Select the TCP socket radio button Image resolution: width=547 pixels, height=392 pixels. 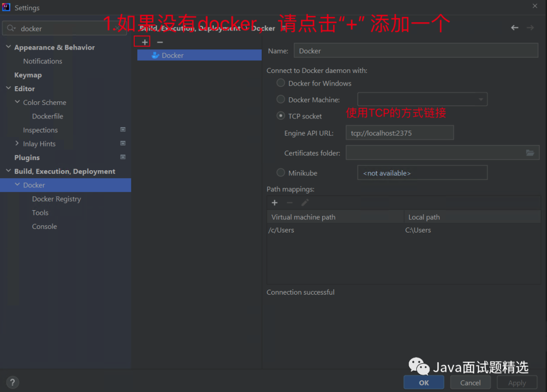(x=281, y=116)
